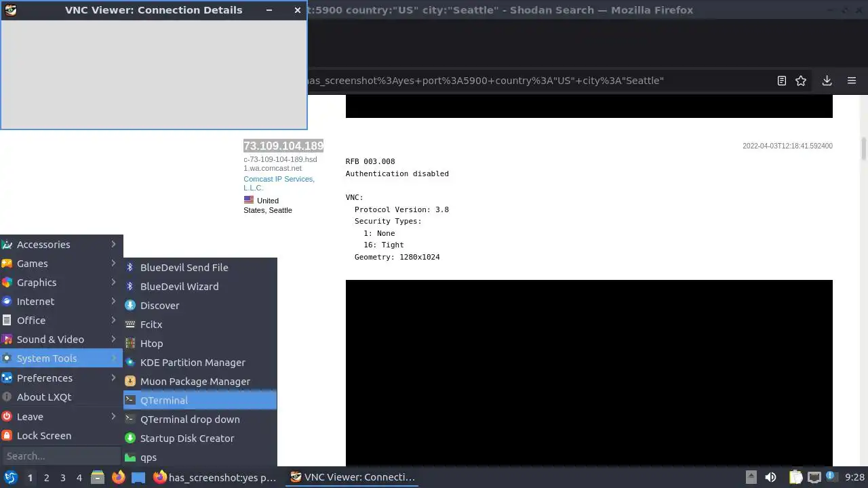Click hostname c-73-109-104-189.hsd1.wa.comcast.net
Viewport: 868px width, 488px height.
click(x=280, y=164)
